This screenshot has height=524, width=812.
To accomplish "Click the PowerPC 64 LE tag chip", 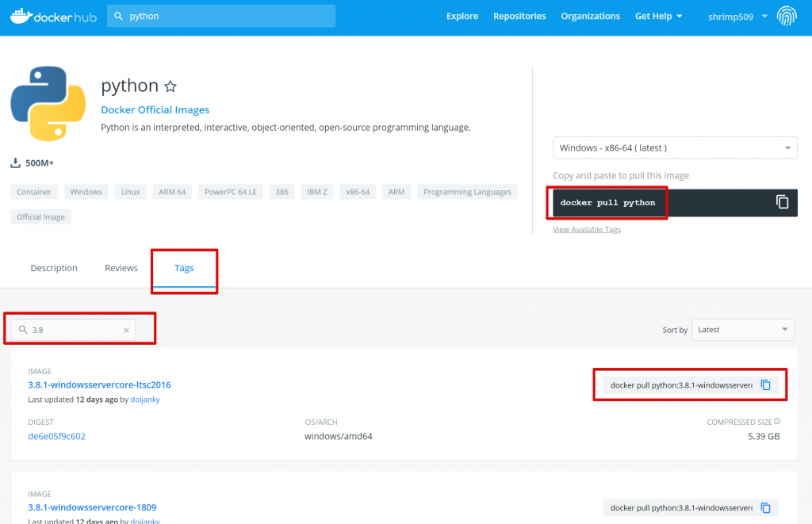I will (231, 192).
